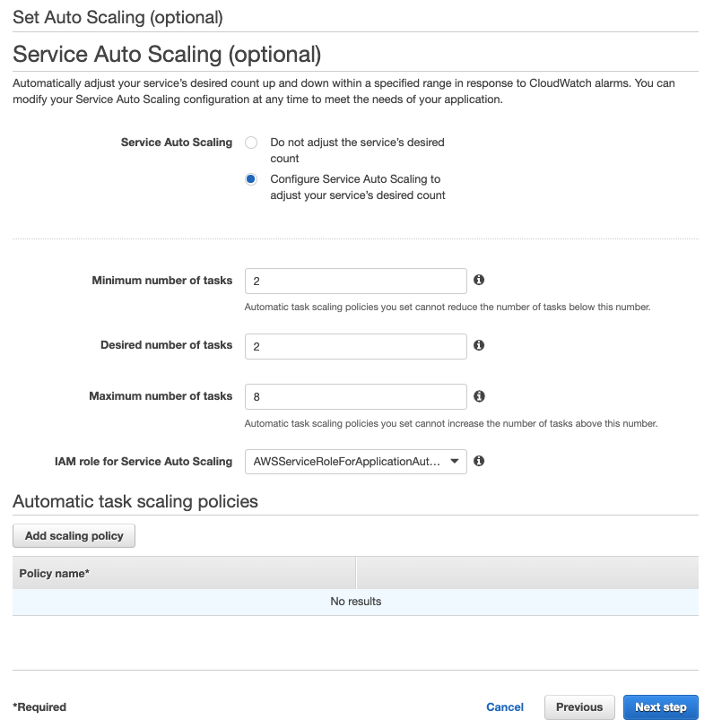This screenshot has width=713, height=728.
Task: Click the 'Maximum number of tasks' label
Action: tap(161, 396)
